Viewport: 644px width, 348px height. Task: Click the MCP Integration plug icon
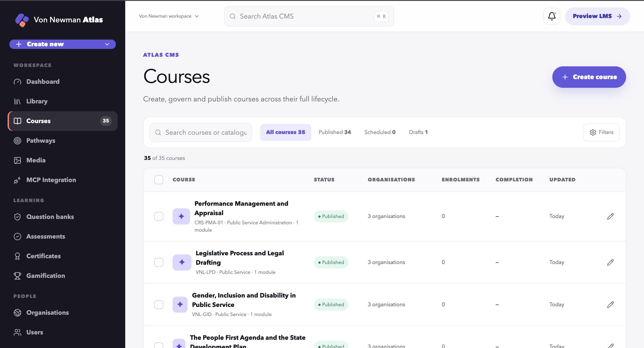click(17, 180)
